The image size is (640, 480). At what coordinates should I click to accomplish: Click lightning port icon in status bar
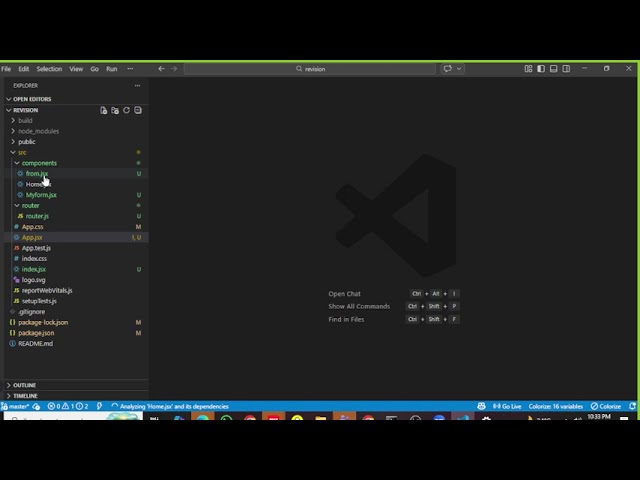coord(99,407)
